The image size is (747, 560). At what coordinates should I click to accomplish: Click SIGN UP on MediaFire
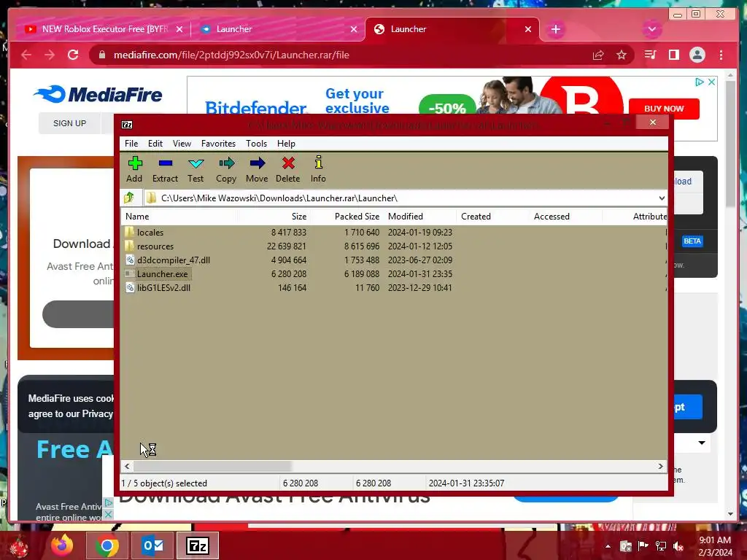point(69,123)
